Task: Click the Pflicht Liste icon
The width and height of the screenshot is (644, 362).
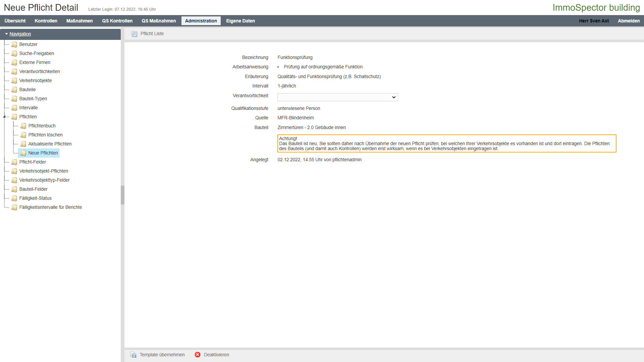Action: [134, 34]
